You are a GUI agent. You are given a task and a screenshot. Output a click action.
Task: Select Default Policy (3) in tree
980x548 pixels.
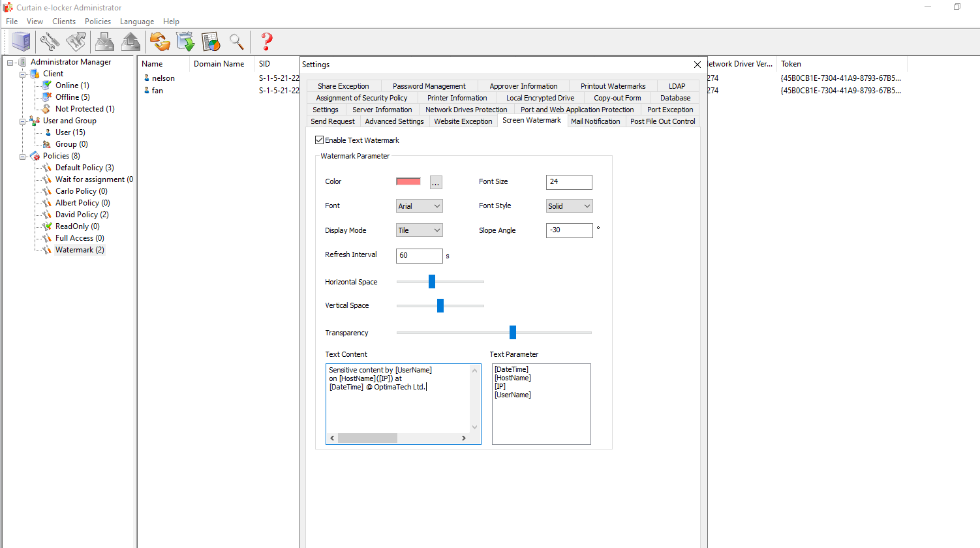[84, 168]
